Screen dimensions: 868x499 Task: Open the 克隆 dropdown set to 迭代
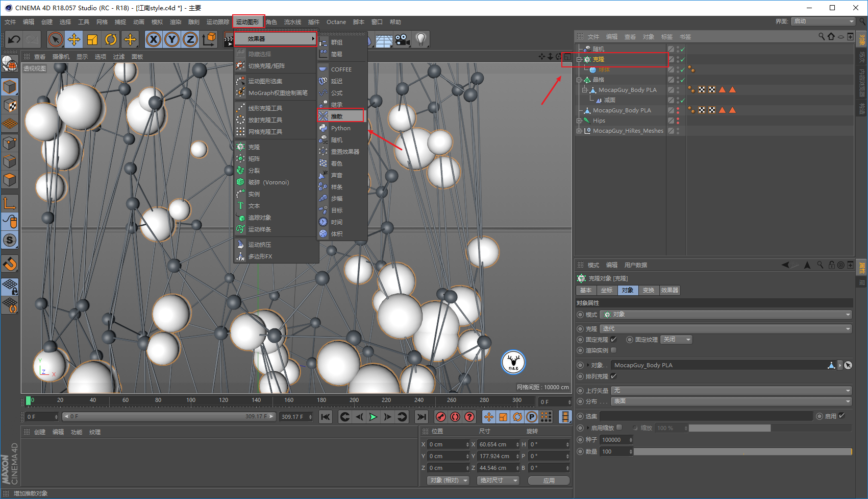click(x=726, y=328)
